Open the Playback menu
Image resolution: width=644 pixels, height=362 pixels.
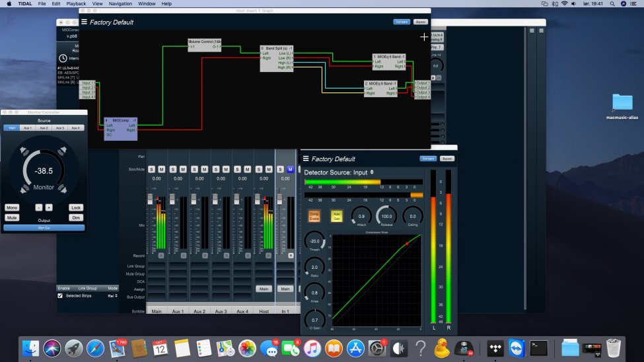76,4
